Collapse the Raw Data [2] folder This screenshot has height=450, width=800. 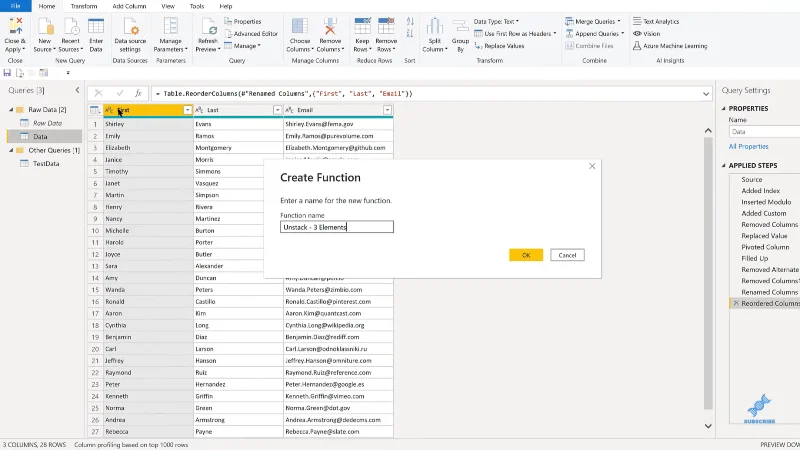[x=11, y=110]
